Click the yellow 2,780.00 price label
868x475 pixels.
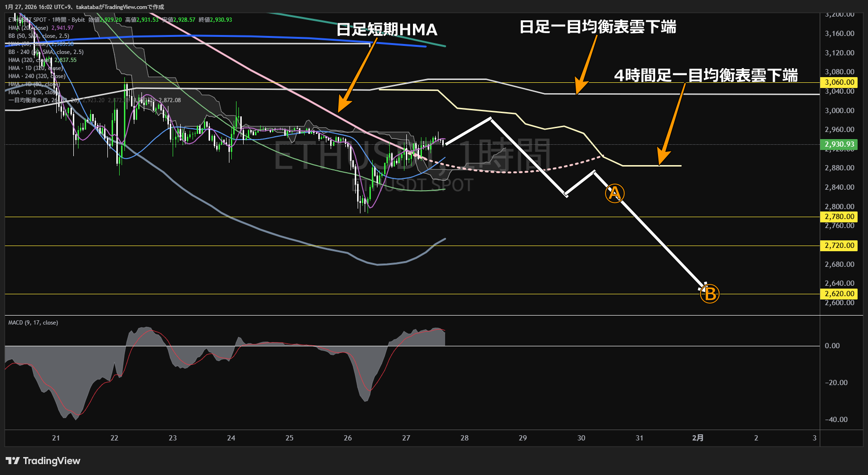[839, 217]
